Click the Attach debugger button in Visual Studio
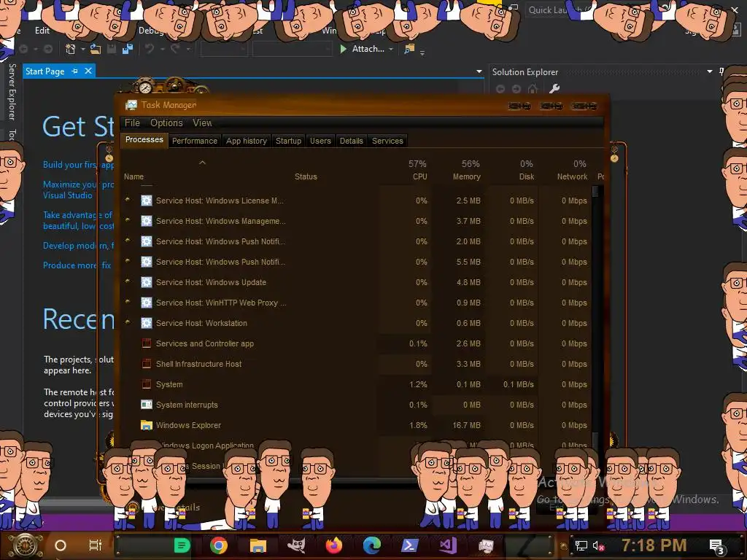This screenshot has height=560, width=747. point(363,49)
